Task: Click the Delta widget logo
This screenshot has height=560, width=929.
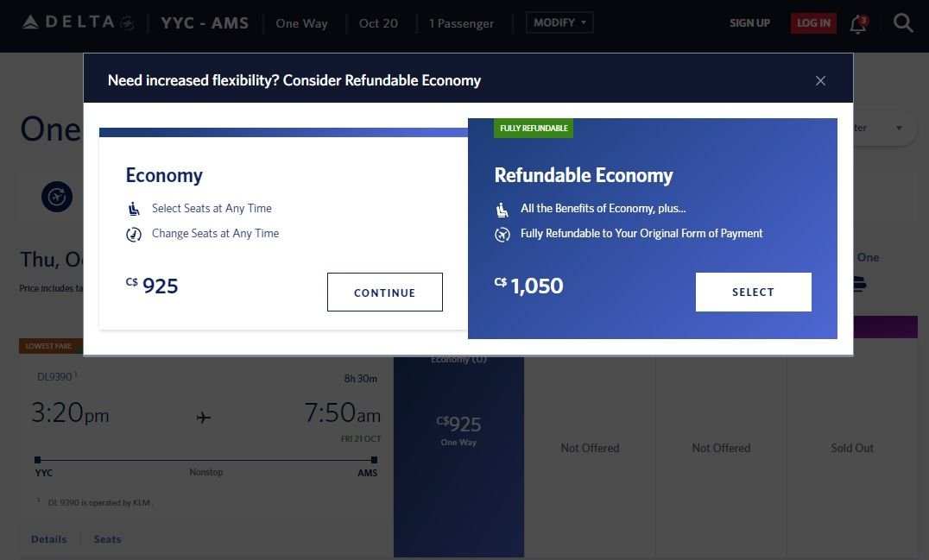Action: [124, 23]
